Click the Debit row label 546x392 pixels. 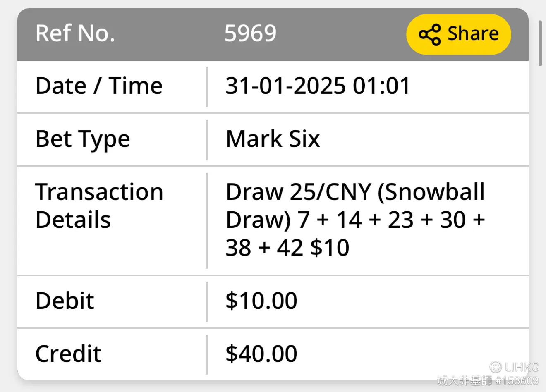click(65, 301)
